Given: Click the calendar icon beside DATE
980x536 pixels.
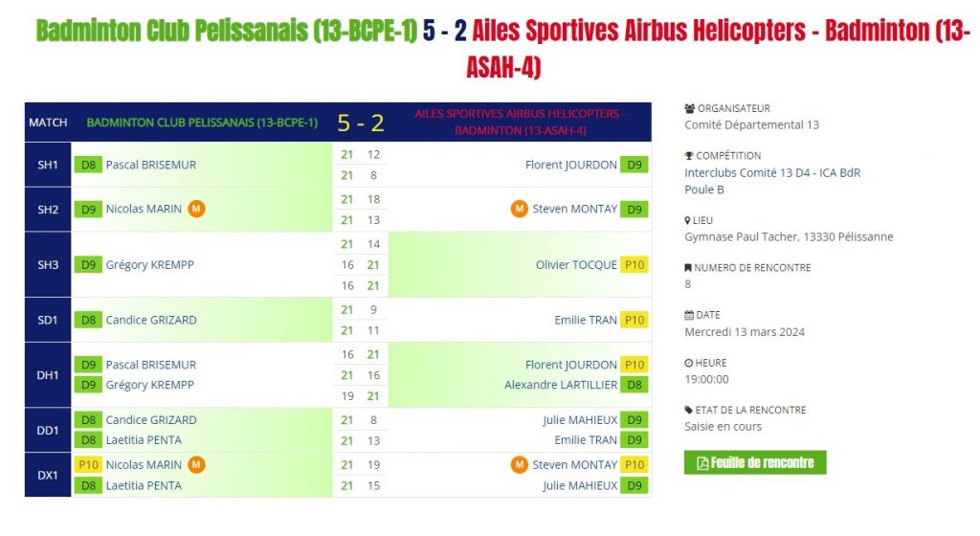Looking at the screenshot, I should click(x=689, y=315).
